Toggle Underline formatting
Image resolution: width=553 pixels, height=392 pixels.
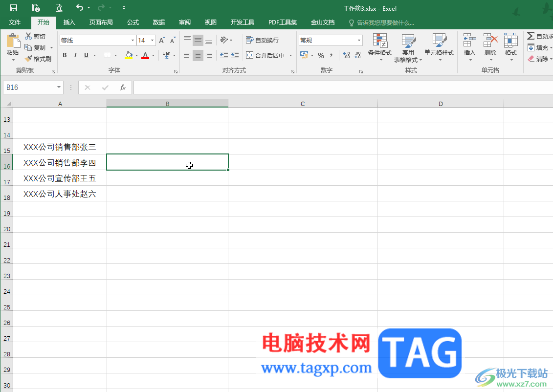[86, 55]
